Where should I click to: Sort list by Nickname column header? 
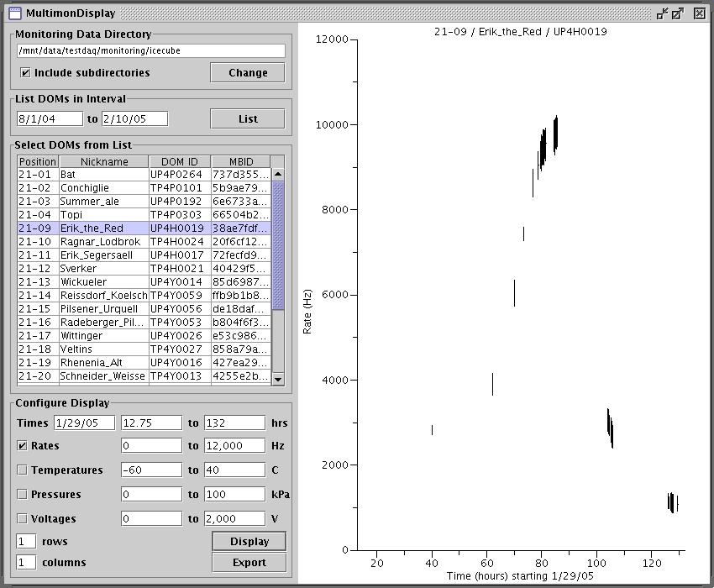pos(103,161)
